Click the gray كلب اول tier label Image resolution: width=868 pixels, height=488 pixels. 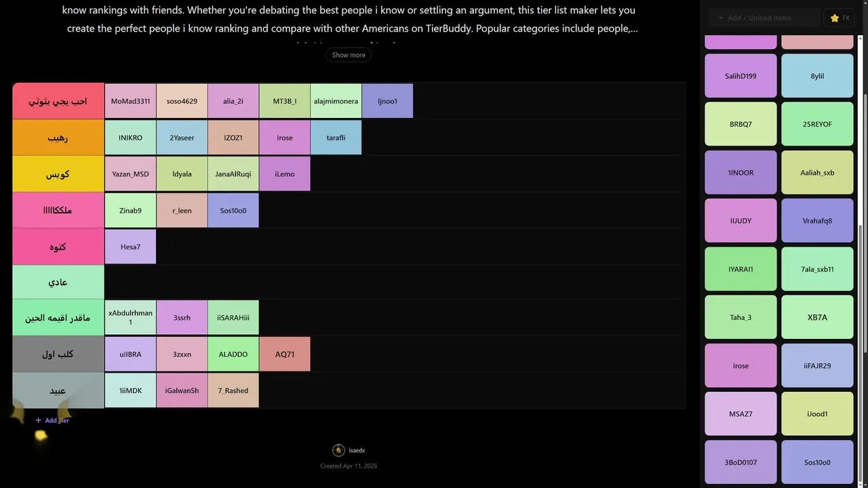click(x=58, y=354)
